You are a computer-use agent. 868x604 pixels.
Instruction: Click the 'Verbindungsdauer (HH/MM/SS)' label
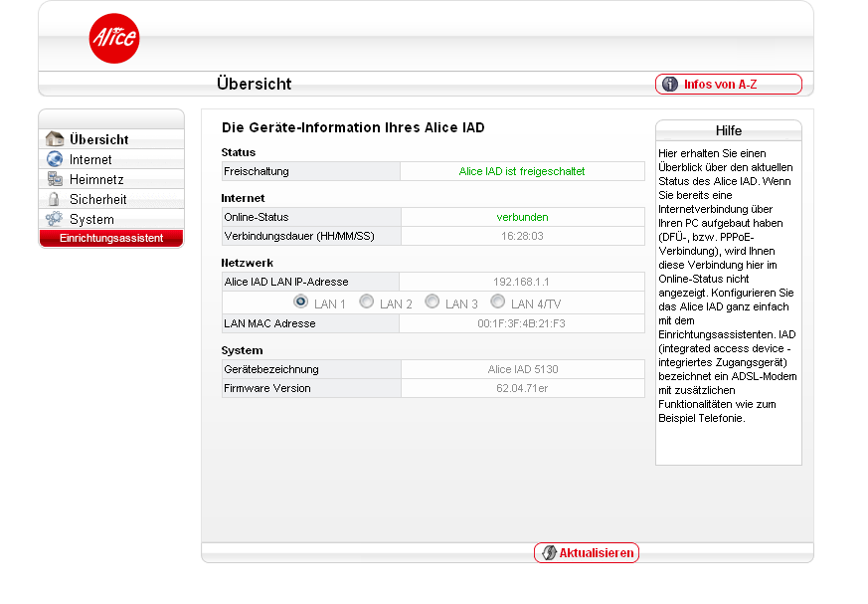tap(299, 236)
